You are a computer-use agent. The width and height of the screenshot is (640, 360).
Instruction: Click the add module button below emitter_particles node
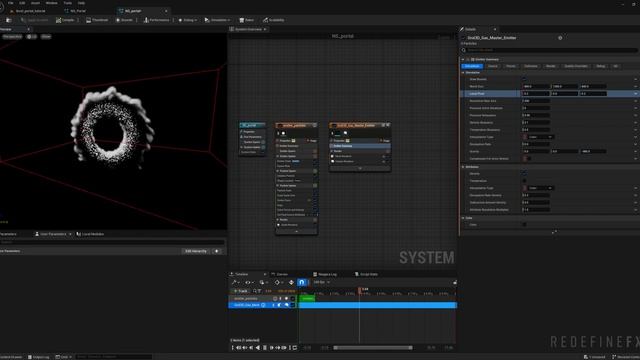point(297,231)
